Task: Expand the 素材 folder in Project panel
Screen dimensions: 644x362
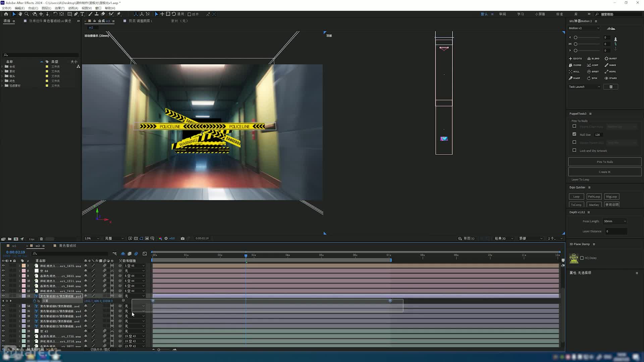Action: coord(2,71)
